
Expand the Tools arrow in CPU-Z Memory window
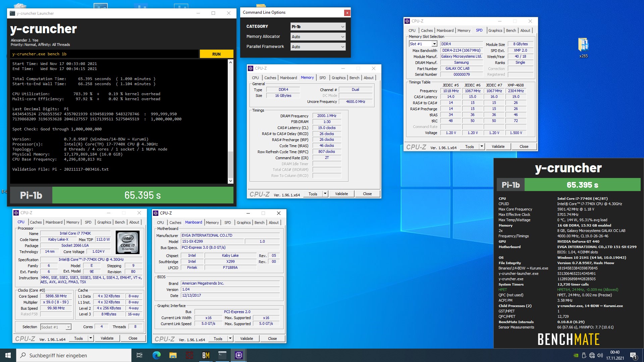[325, 194]
